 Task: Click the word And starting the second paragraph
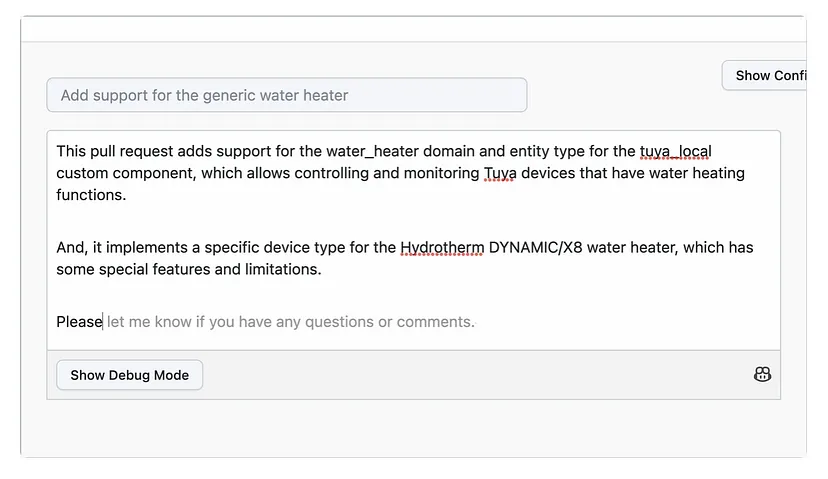point(71,247)
